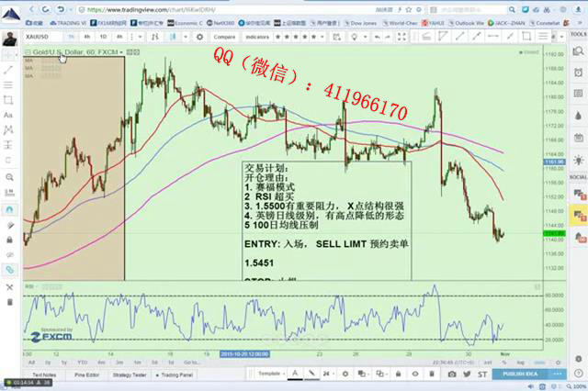The height and width of the screenshot is (391, 588).
Task: Click the XAUUSD symbol input field
Action: coord(42,37)
